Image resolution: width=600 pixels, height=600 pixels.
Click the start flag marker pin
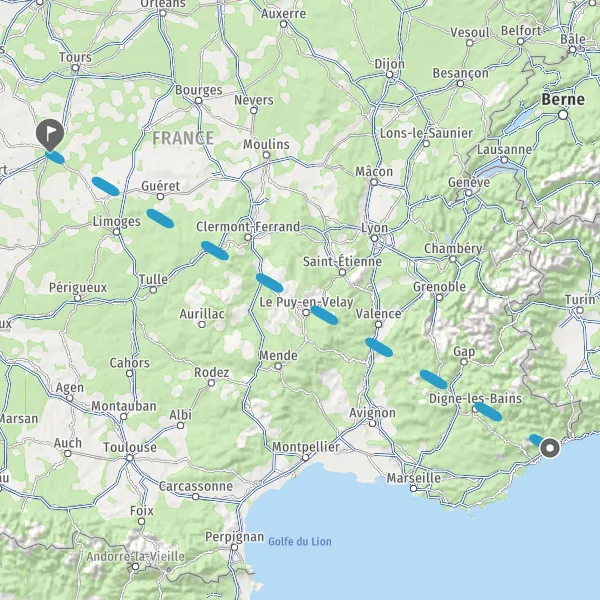50,135
